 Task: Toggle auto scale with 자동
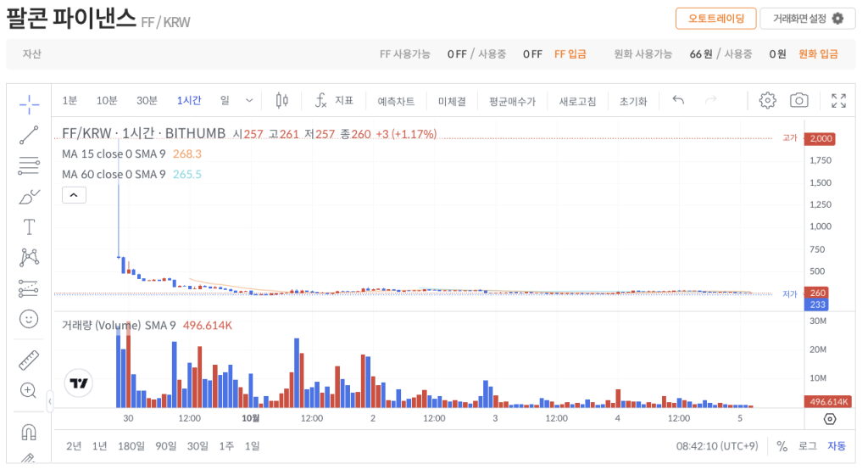836,446
